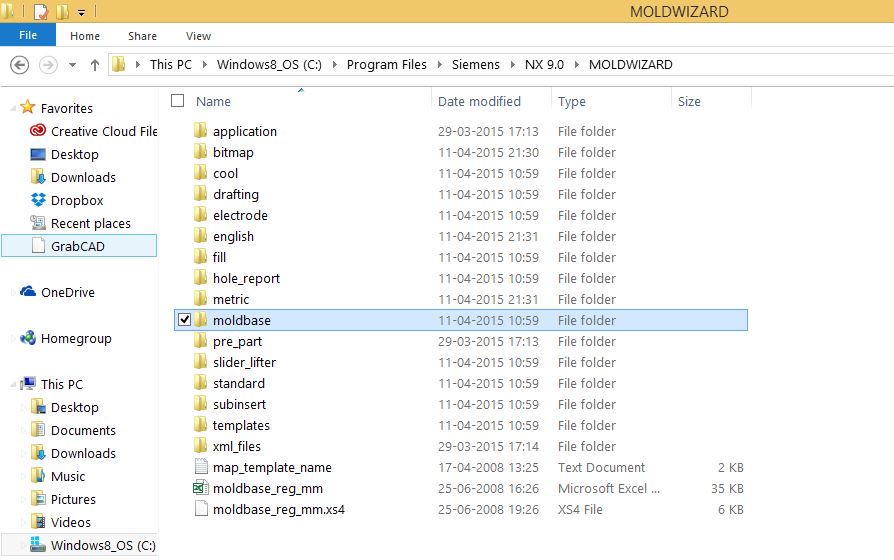
Task: Select the xml_files folder icon
Action: tap(201, 446)
